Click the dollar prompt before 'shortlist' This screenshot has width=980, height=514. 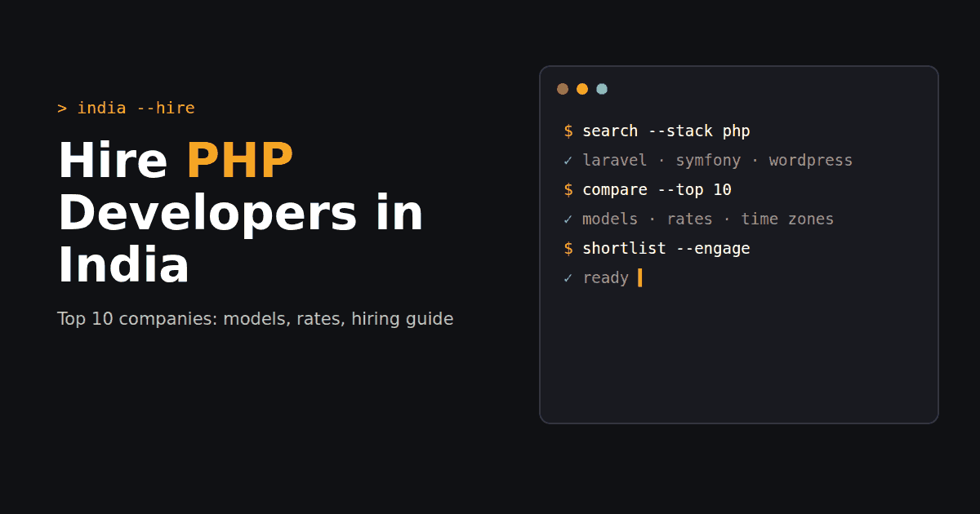[x=568, y=248]
